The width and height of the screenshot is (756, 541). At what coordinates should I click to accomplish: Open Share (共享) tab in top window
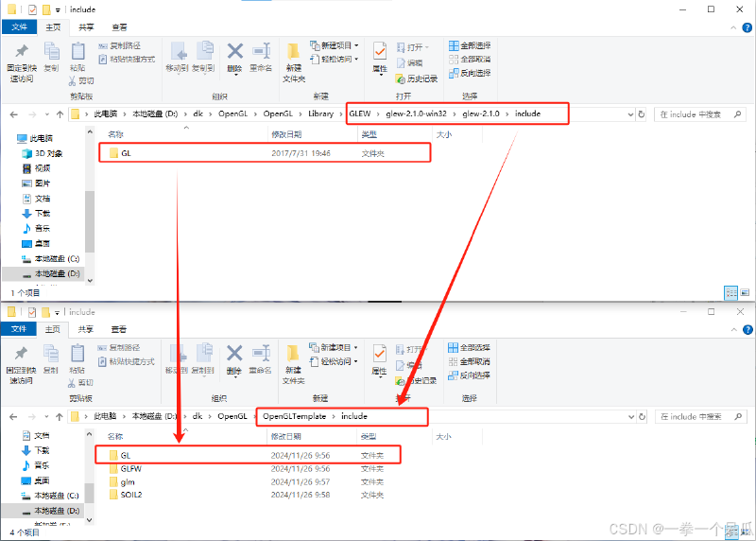click(x=86, y=27)
